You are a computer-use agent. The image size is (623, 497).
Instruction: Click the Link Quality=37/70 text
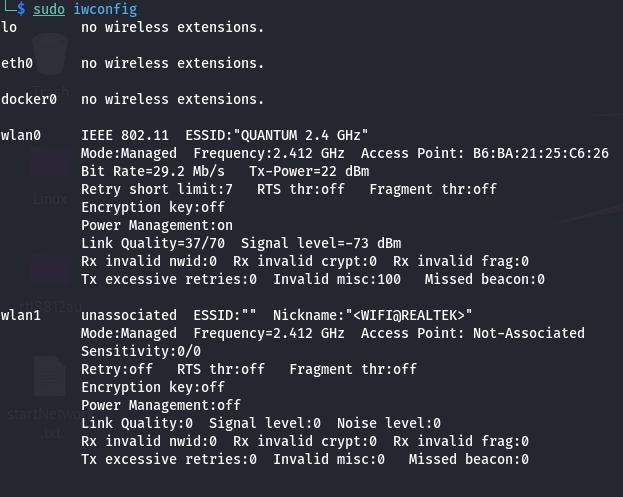pyautogui.click(x=153, y=243)
